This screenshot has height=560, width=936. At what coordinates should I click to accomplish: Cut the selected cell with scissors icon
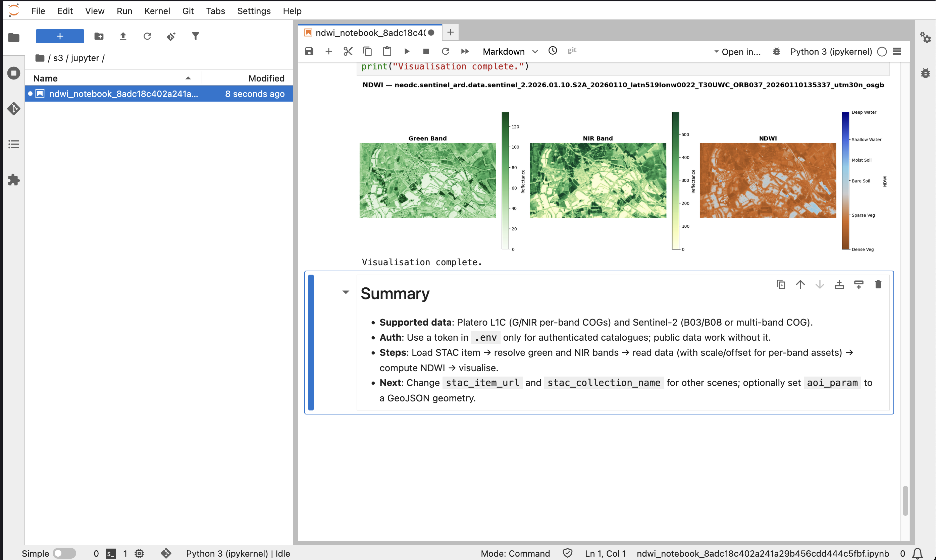348,51
